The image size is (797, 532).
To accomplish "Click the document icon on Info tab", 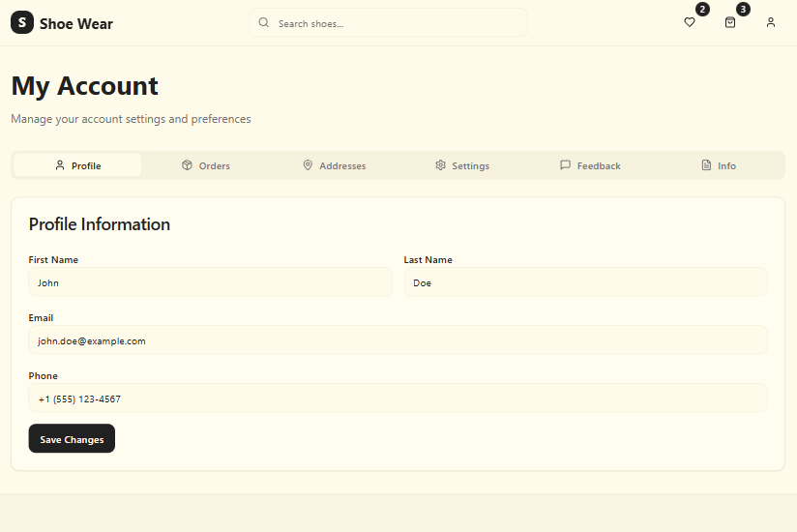I will pos(706,165).
